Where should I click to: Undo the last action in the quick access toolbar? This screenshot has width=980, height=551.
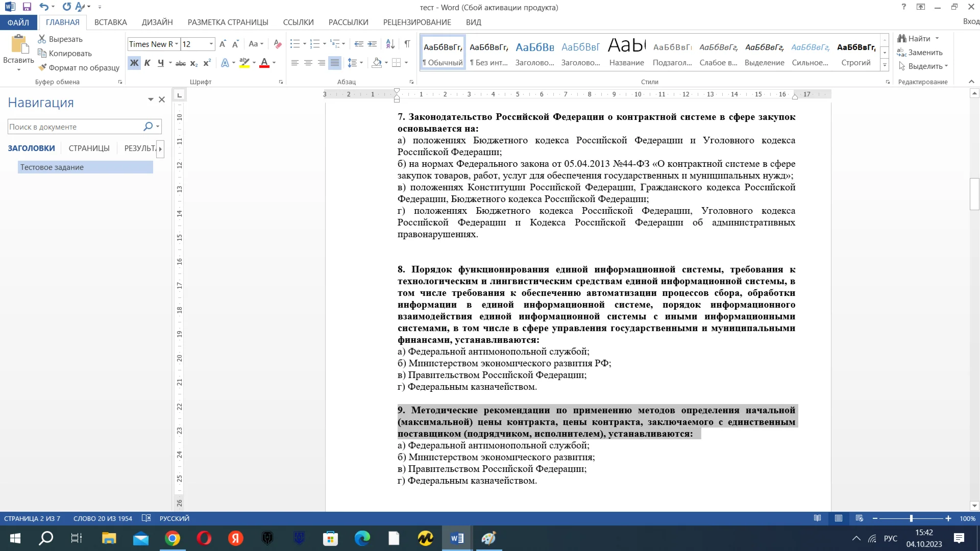[44, 7]
